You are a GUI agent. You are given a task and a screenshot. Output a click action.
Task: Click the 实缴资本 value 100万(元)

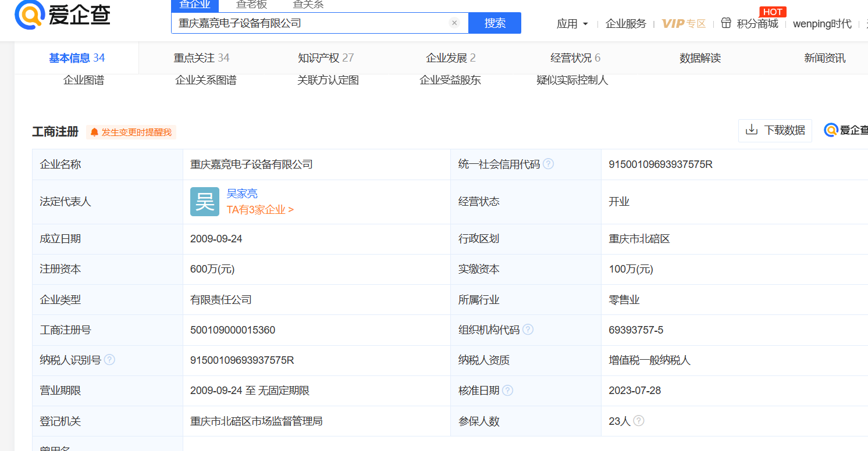(631, 269)
